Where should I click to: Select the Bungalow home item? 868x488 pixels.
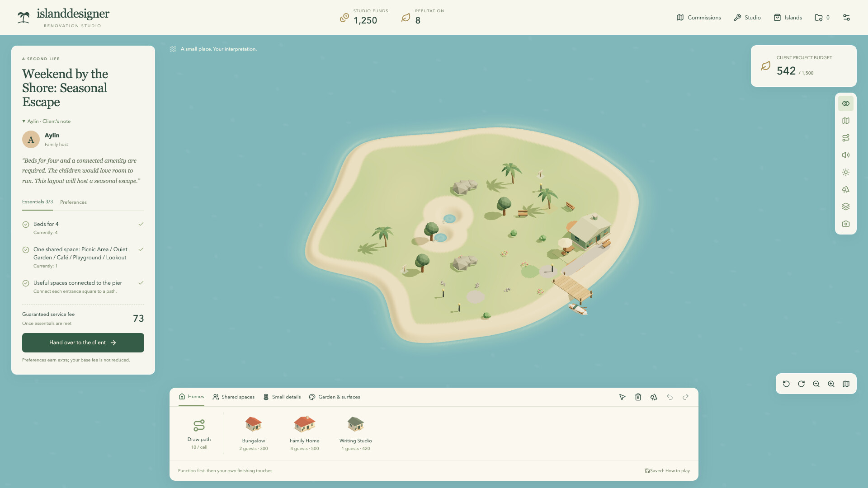coord(254,433)
